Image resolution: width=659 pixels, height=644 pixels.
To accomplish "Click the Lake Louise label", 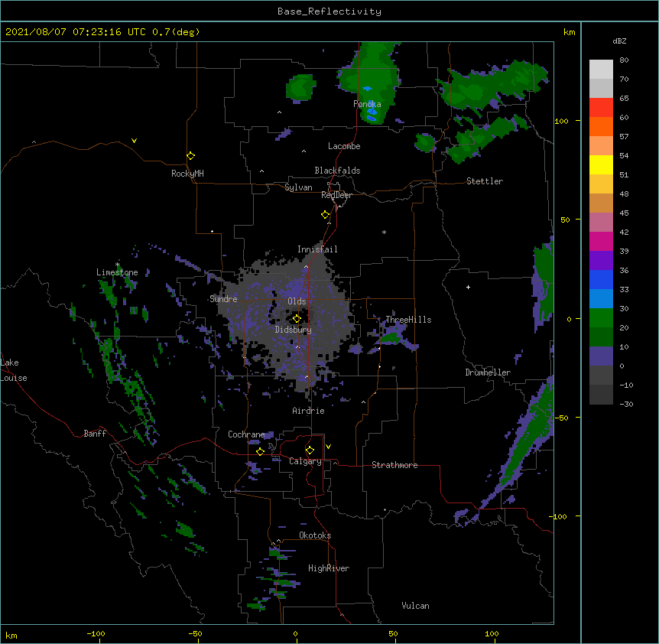I will point(14,370).
